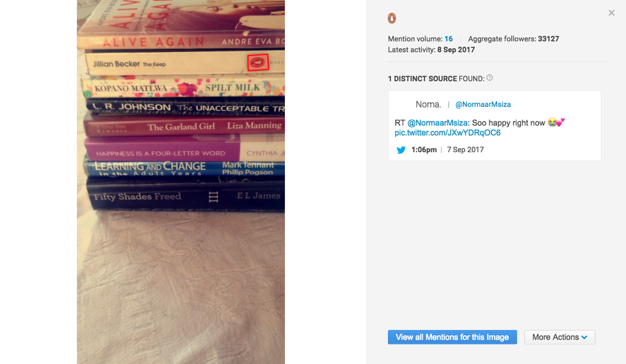Open the pic.twitter.com/JXwYDRqOC6 link
Viewport: 626px width, 364px height.
[447, 133]
